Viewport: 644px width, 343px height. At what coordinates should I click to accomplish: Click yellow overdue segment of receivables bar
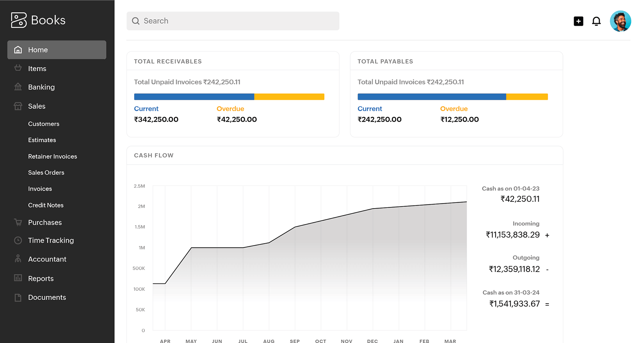[289, 97]
